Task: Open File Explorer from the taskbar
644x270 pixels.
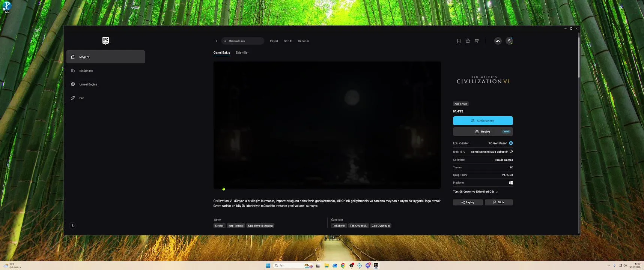Action: pyautogui.click(x=327, y=265)
